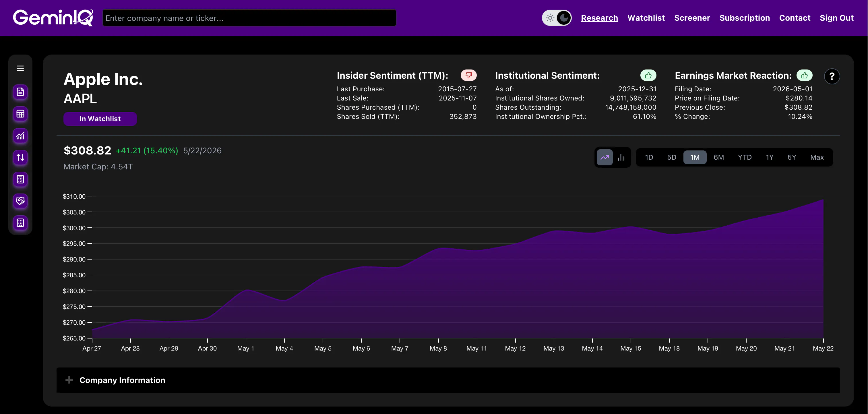
Task: Click the Earnings Market Reaction heading
Action: pyautogui.click(x=733, y=76)
